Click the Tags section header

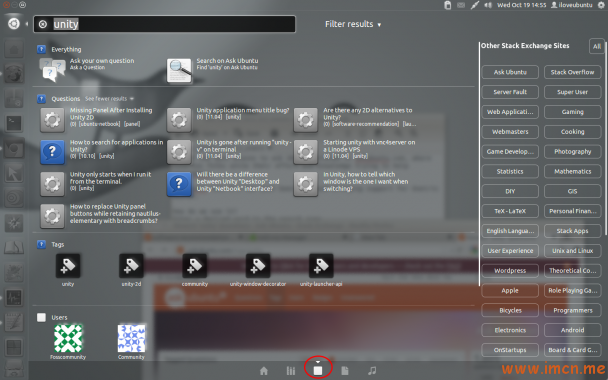coord(57,244)
